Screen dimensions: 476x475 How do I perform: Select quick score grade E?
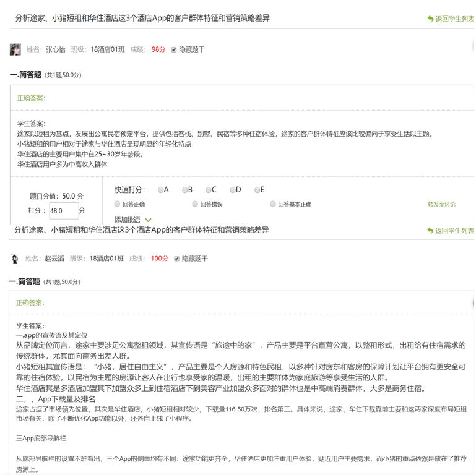point(257,190)
